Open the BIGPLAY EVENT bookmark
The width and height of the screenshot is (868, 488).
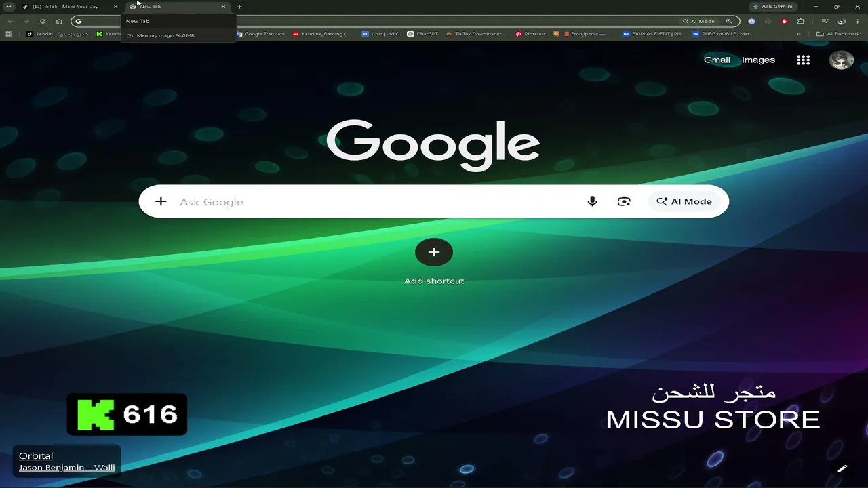click(653, 34)
